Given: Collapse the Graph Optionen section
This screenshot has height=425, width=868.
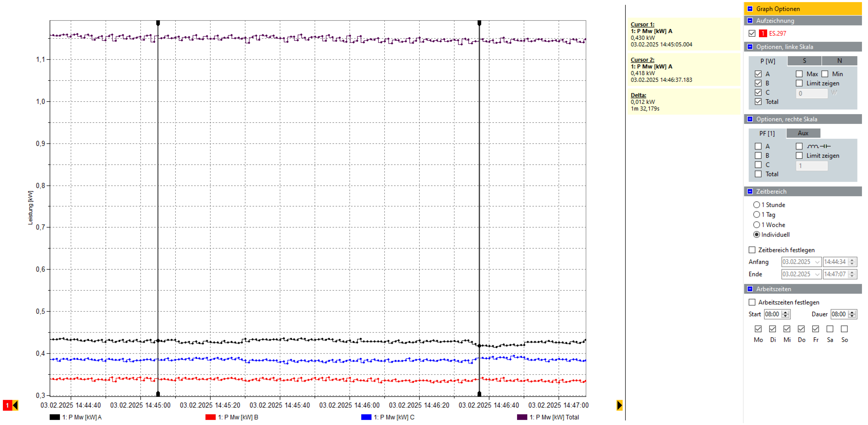Looking at the screenshot, I should pos(750,9).
